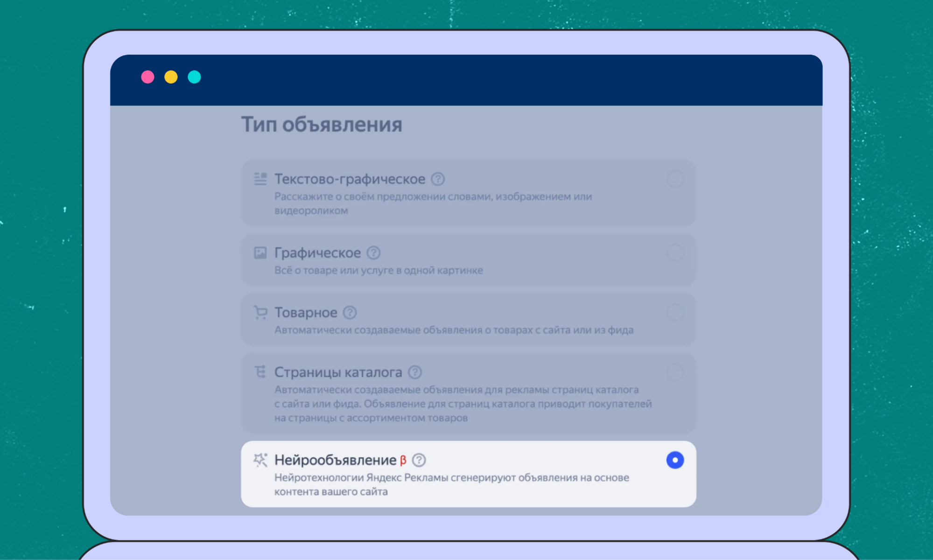Screen dimensions: 933x560
Task: Deselect the Нейрообъявление radio button
Action: pos(675,460)
